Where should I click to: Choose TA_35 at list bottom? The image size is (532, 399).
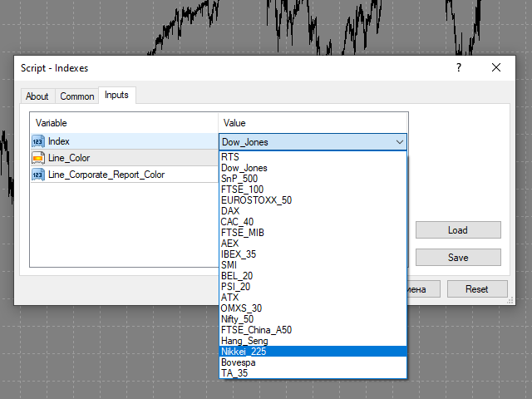313,373
